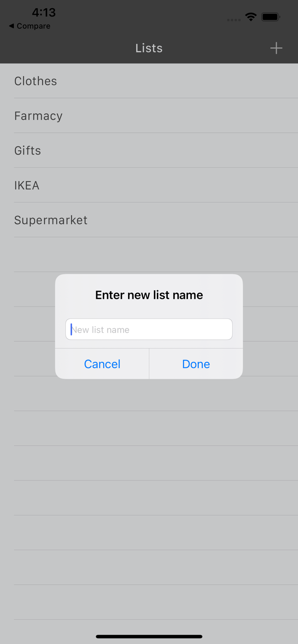Tap the Enter new list name heading
The image size is (298, 644).
149,295
